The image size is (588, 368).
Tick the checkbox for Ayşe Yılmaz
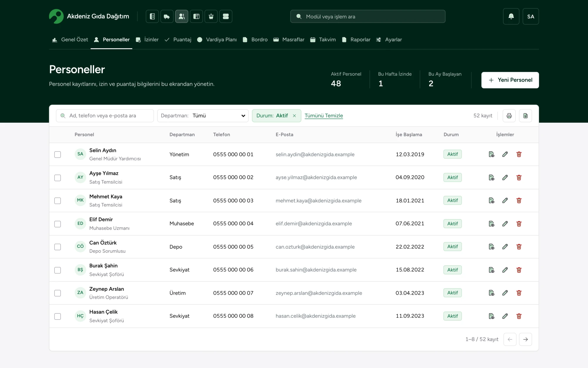tap(58, 178)
